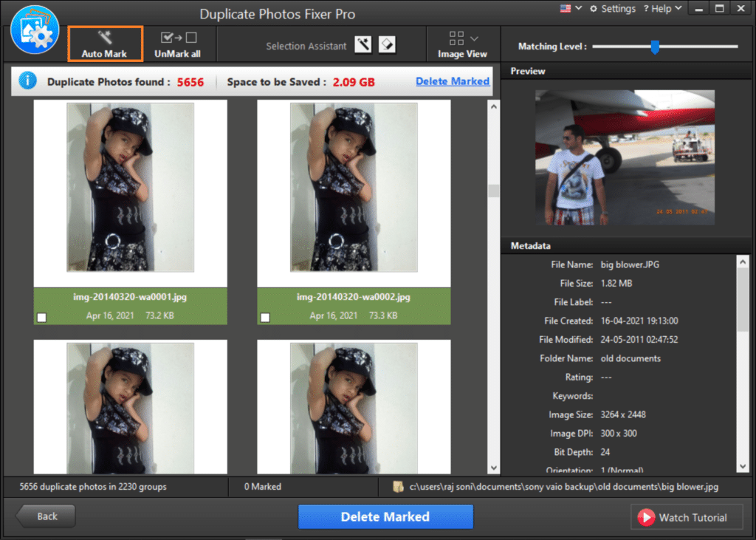Screen dimensions: 756x540
Task: Click photo list scrollbar up arrow
Action: (x=494, y=106)
